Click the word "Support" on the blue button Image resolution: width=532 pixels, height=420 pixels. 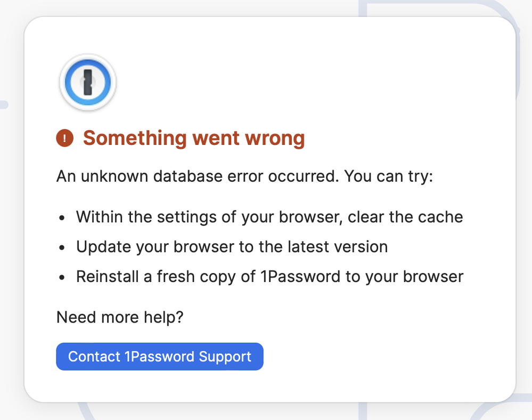(x=225, y=357)
